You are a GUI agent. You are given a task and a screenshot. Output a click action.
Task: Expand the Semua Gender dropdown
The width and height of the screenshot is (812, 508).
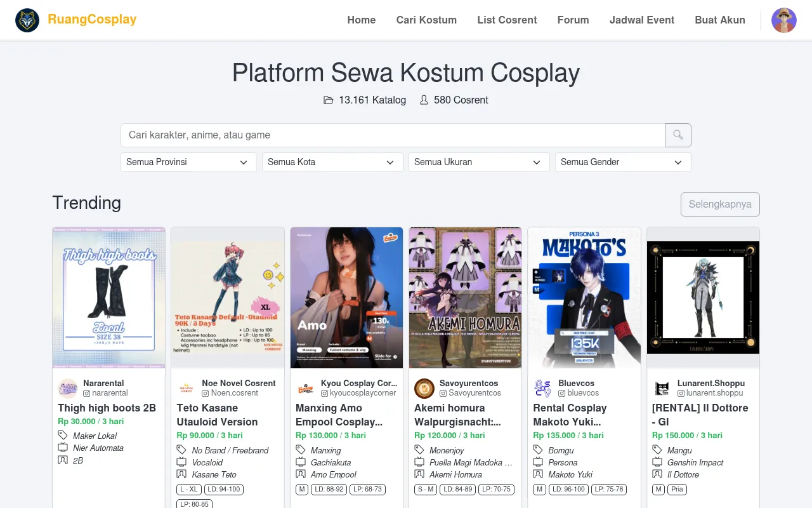point(623,162)
